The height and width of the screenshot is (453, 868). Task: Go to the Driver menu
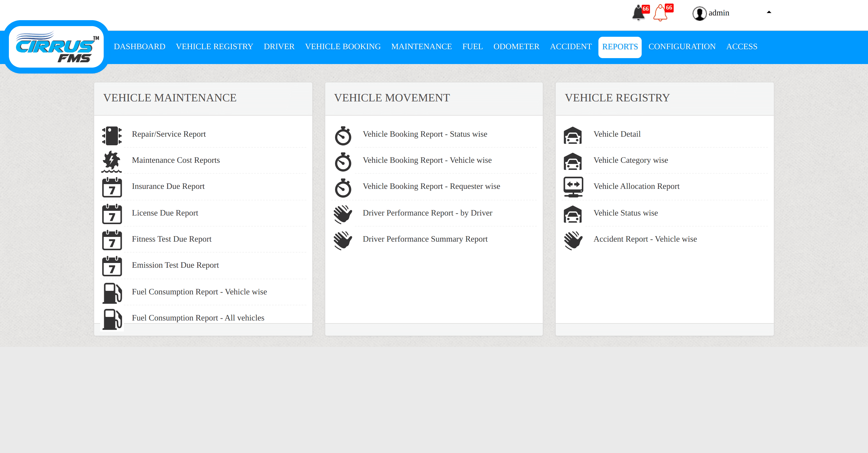[279, 47]
